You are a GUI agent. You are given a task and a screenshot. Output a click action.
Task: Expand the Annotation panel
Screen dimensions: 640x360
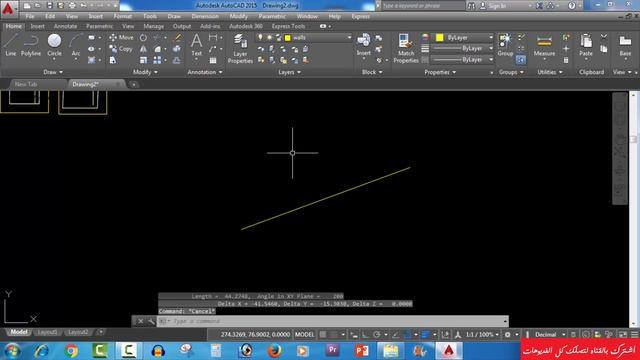[205, 72]
